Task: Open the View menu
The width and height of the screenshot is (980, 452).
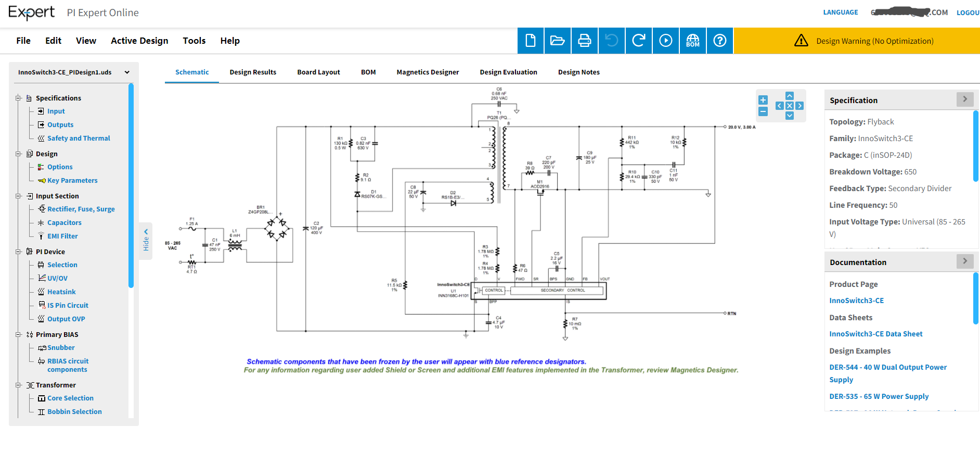Action: click(x=86, y=41)
